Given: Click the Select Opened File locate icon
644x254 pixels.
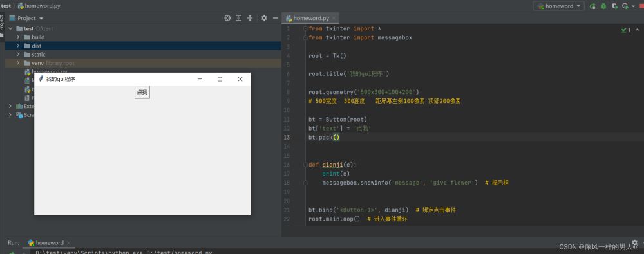Looking at the screenshot, I should pos(227,18).
